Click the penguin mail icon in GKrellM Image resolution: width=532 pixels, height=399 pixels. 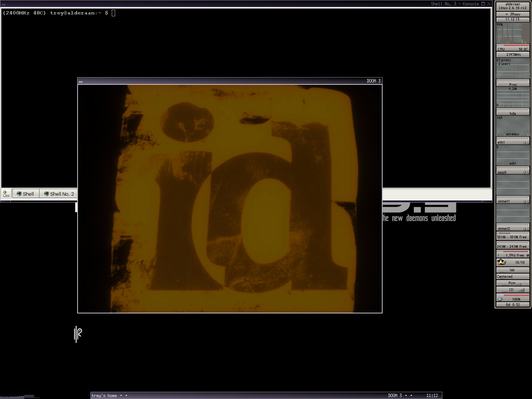tap(502, 262)
